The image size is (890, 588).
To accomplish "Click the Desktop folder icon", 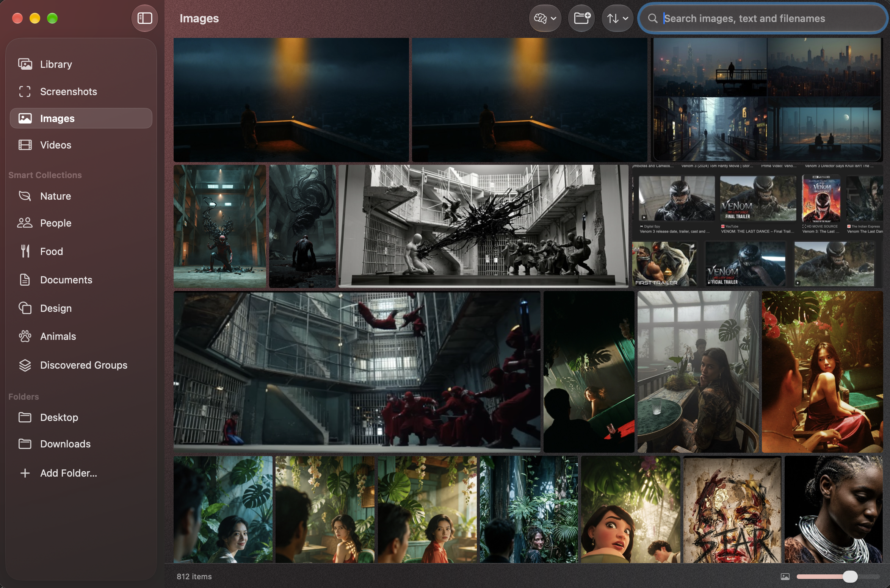I will [25, 417].
